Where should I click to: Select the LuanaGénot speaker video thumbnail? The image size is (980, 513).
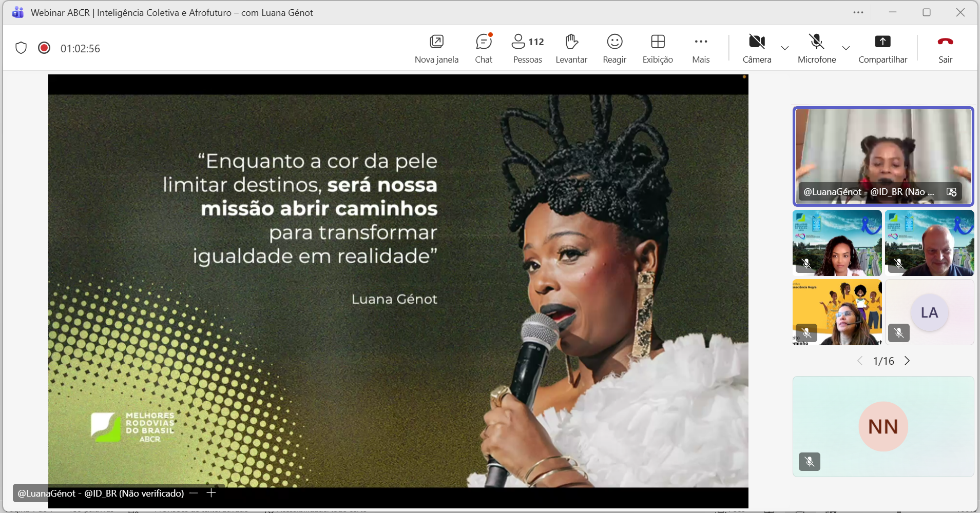(882, 156)
